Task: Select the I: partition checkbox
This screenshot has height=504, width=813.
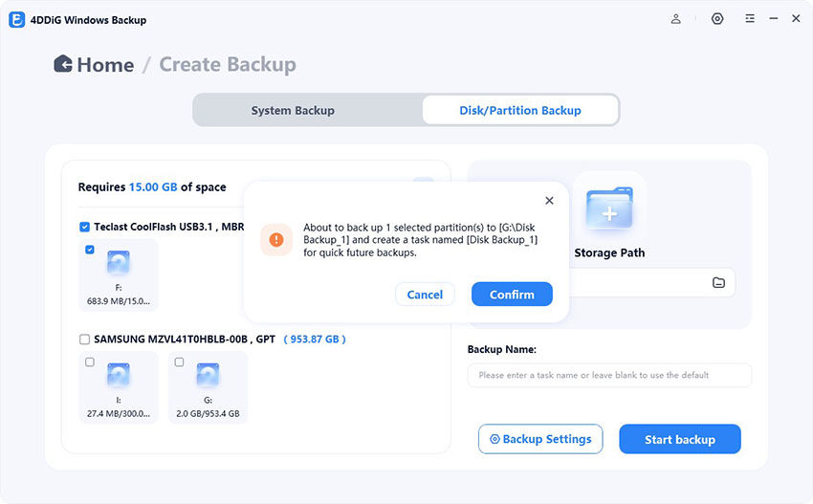Action: click(90, 362)
